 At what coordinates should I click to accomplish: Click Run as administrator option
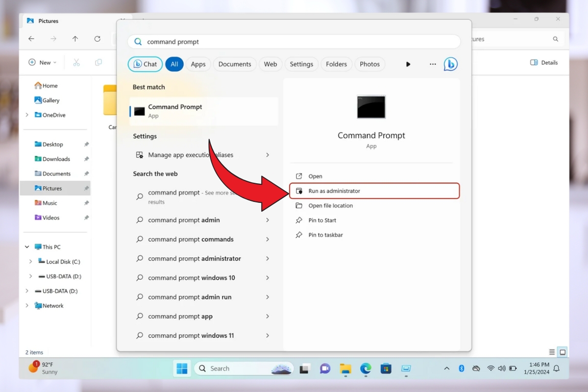point(374,191)
